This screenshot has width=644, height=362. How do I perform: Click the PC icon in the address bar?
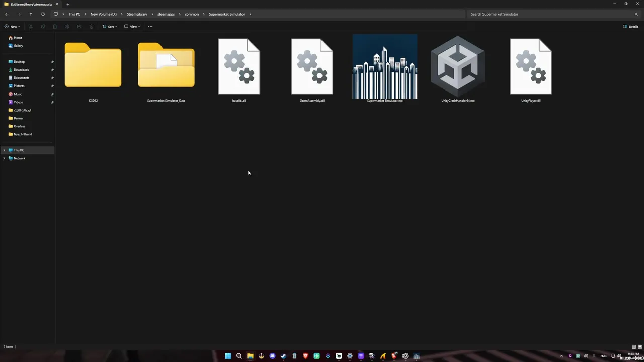55,14
